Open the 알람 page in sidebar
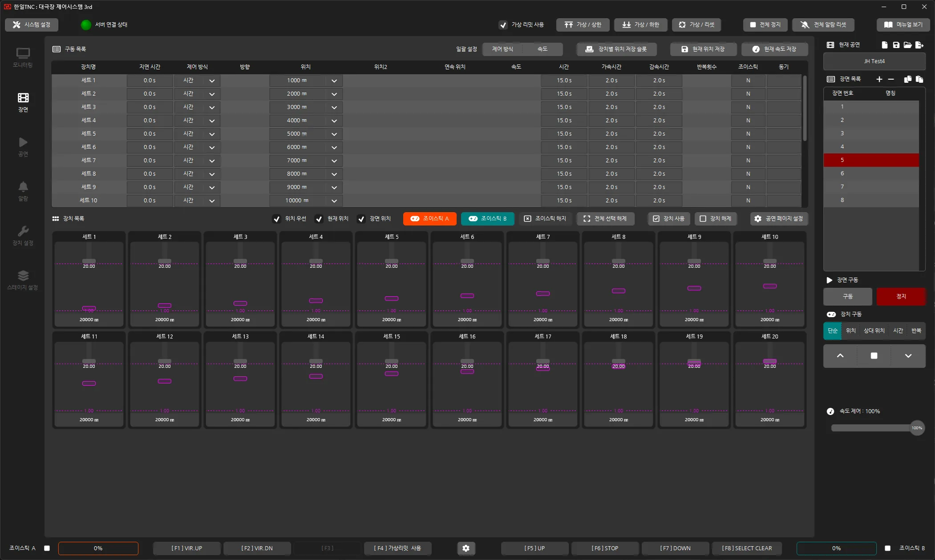The height and width of the screenshot is (560, 935). pyautogui.click(x=23, y=191)
